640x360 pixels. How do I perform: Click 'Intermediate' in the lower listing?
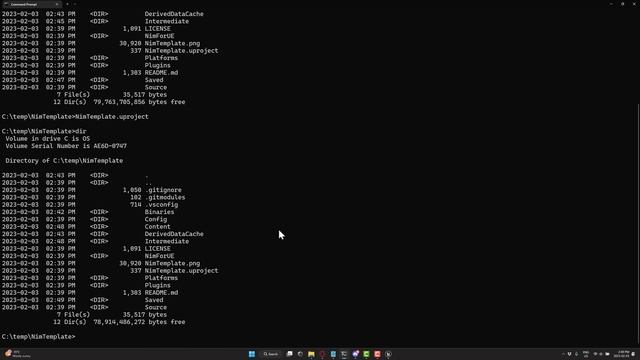click(x=167, y=241)
